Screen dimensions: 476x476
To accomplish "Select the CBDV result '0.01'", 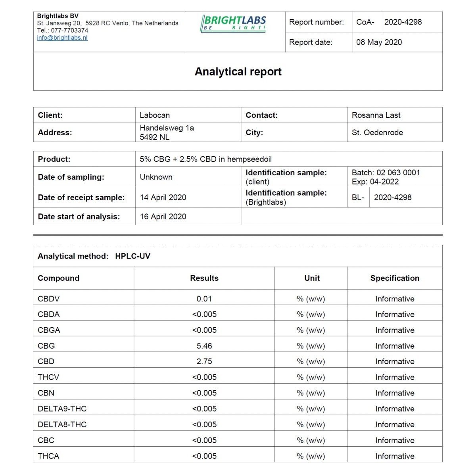I will click(204, 299).
